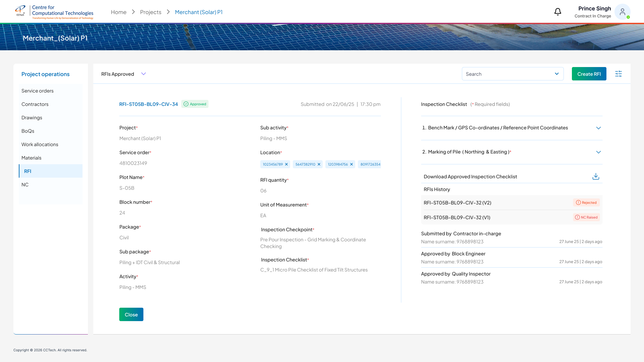
Task: Expand Marking of Pile checklist item
Action: point(598,152)
